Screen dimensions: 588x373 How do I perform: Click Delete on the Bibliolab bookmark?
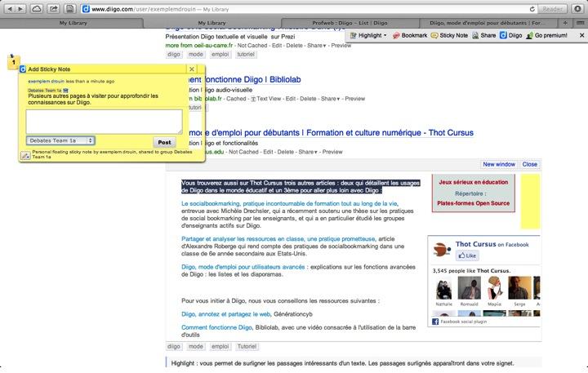pos(308,99)
